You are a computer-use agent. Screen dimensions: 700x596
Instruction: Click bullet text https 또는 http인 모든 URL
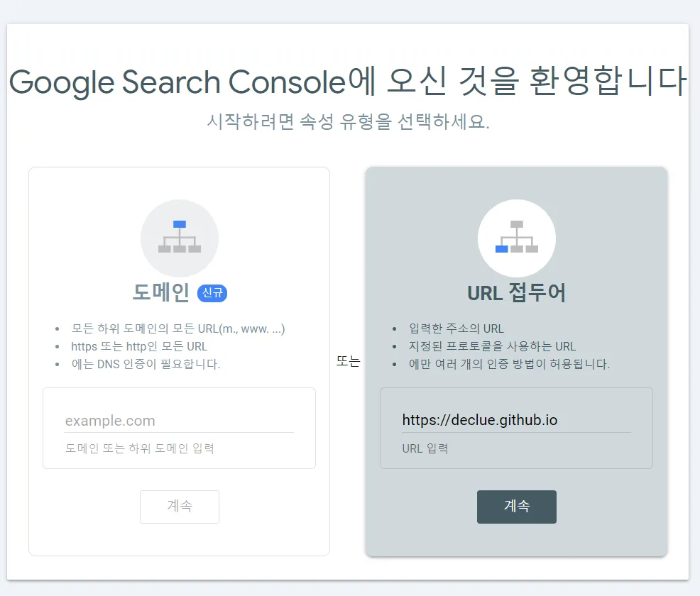139,347
